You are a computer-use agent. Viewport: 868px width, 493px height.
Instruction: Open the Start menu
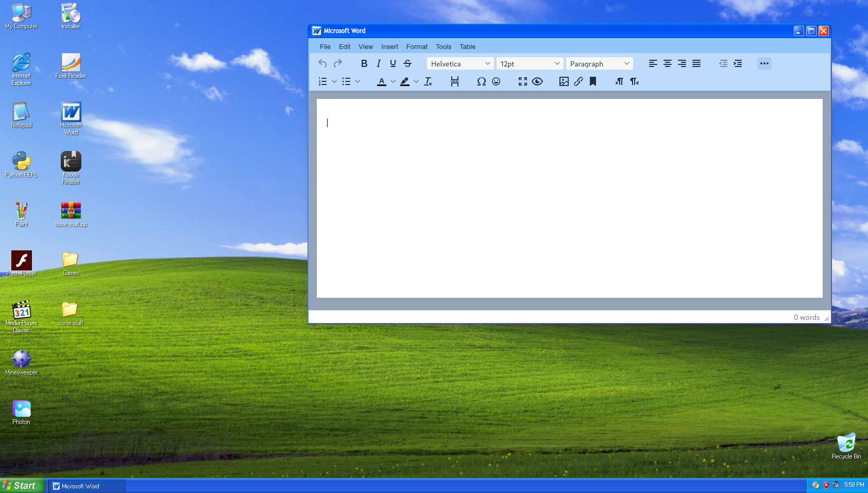[23, 485]
